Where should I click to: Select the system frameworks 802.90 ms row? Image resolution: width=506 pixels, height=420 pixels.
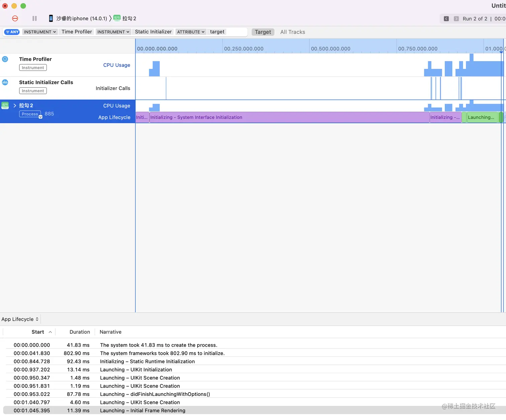[254, 353]
